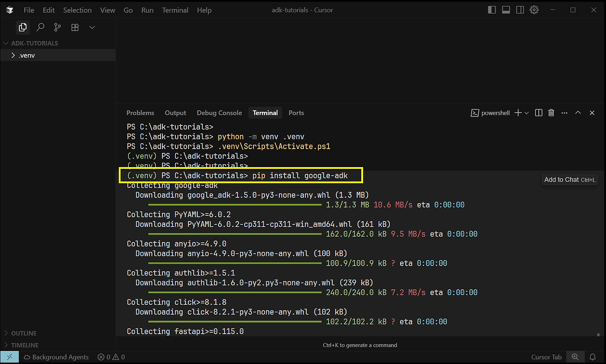
Task: Click the 'Downloading google_adk-1.5.0' terminal line
Action: point(252,195)
